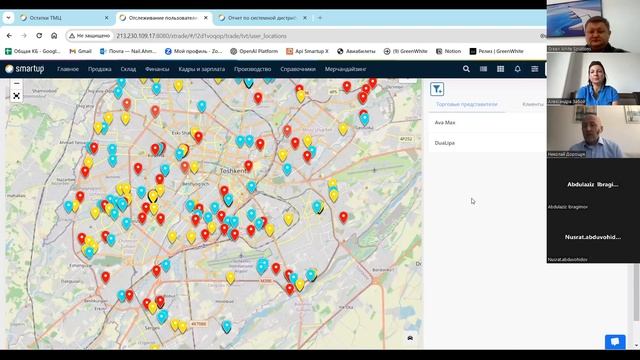
Task: Click Александра participant video thumbnail
Action: [x=593, y=79]
